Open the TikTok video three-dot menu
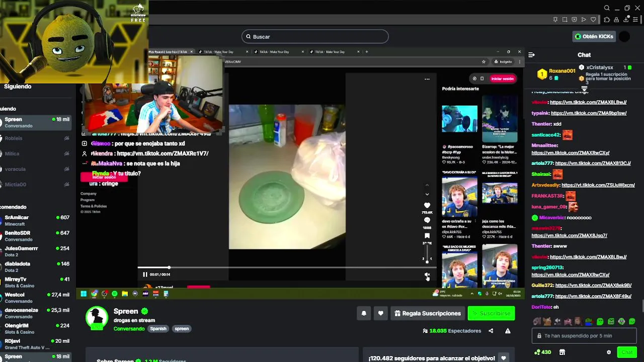 [x=427, y=79]
